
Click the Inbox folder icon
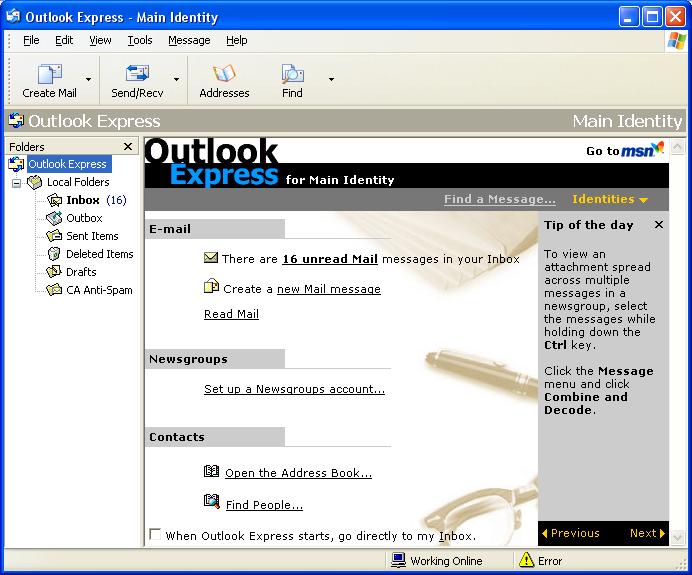pos(54,200)
